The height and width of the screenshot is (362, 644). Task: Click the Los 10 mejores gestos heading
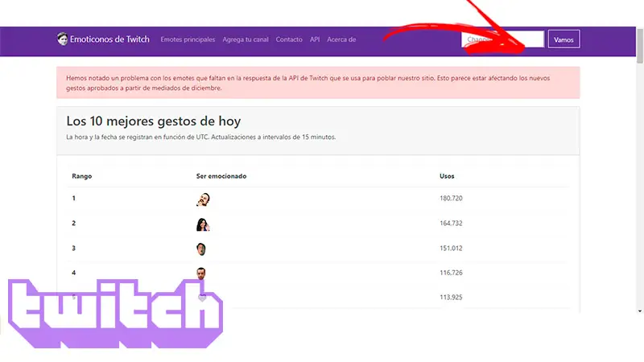point(154,121)
